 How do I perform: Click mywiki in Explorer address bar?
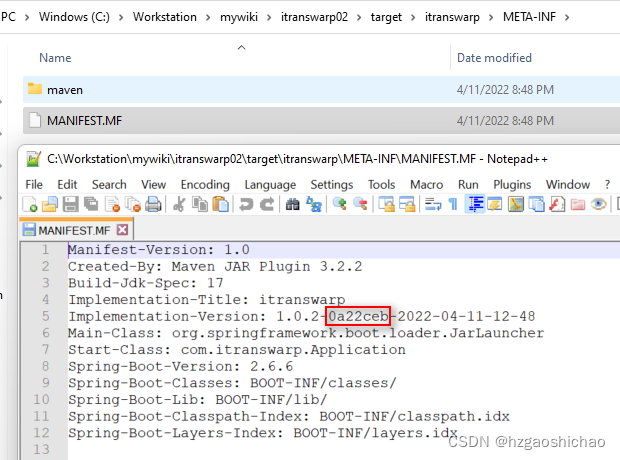(x=239, y=17)
